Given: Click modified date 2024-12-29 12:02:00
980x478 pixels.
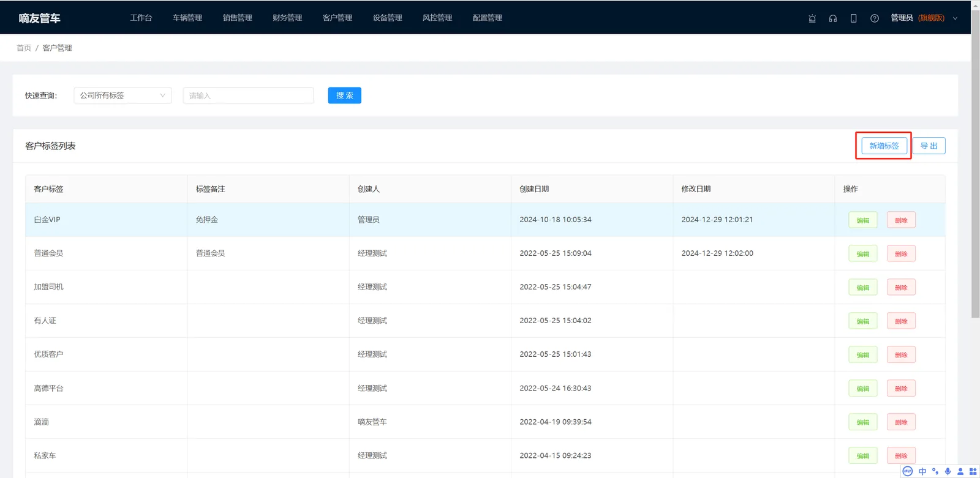Looking at the screenshot, I should point(717,253).
